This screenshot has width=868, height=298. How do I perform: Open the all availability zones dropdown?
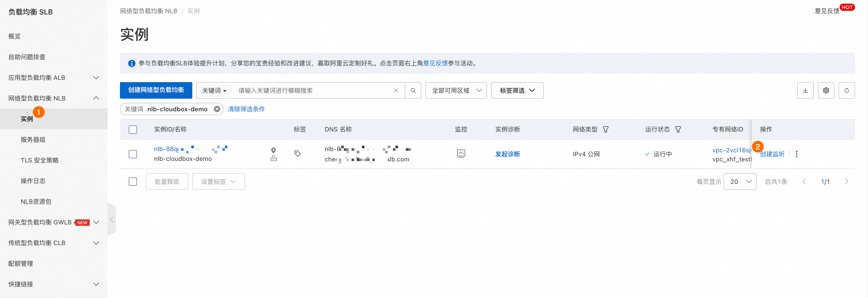(x=456, y=90)
